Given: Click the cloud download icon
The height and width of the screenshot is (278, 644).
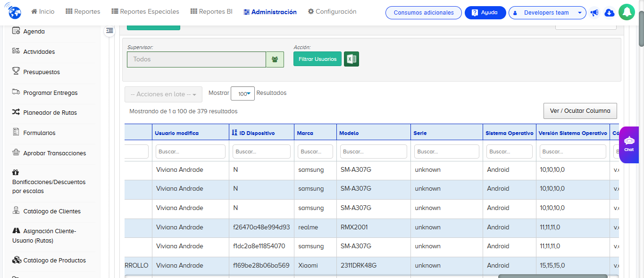Looking at the screenshot, I should click(x=609, y=13).
